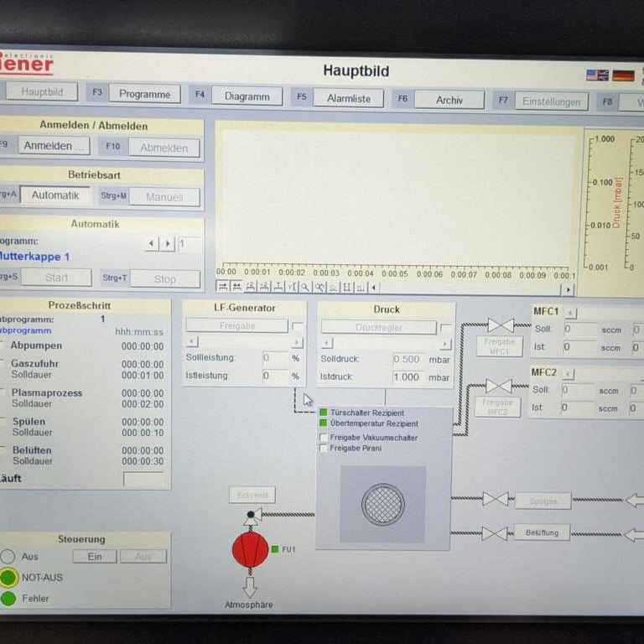Viewport: 644px width, 644px height.
Task: Click the Fehler green status lamp
Action: (8, 599)
